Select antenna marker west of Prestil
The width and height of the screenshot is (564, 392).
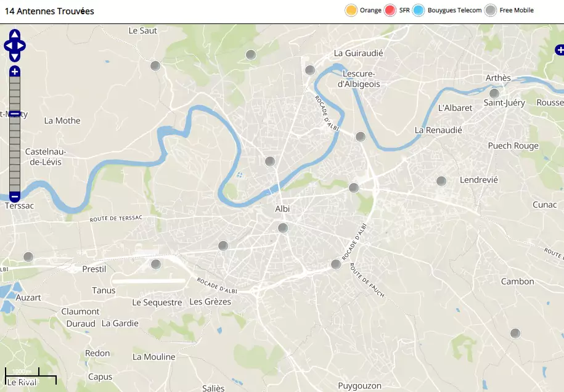tap(28, 257)
